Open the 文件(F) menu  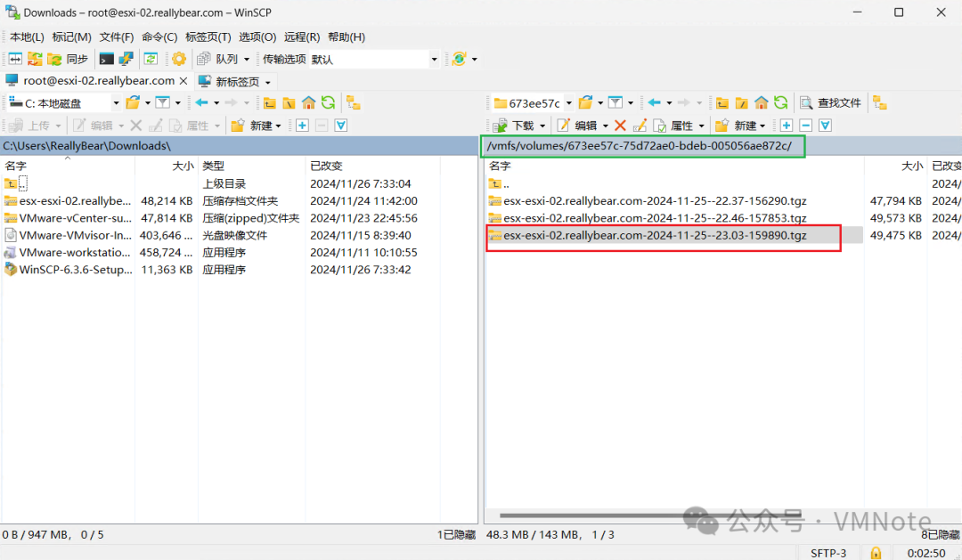117,37
